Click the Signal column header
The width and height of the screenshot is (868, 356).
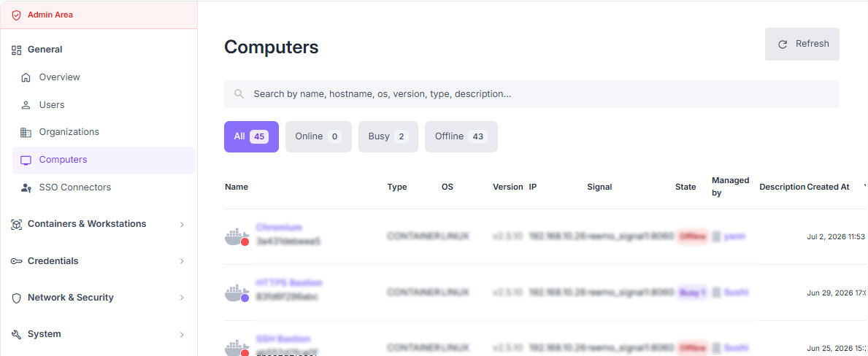599,187
